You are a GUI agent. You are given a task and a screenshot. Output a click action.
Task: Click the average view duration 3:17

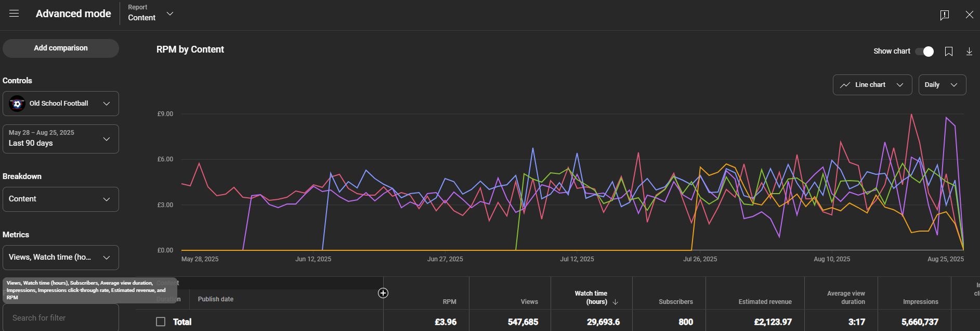click(x=857, y=322)
